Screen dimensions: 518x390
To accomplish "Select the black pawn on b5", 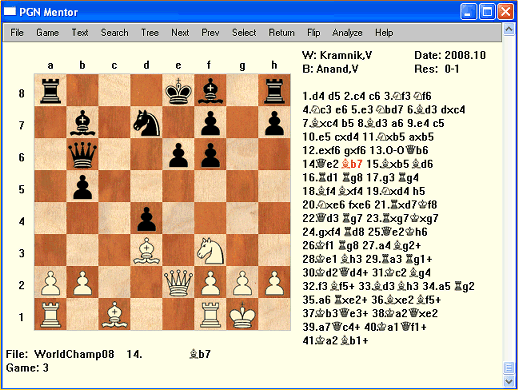I will point(82,186).
